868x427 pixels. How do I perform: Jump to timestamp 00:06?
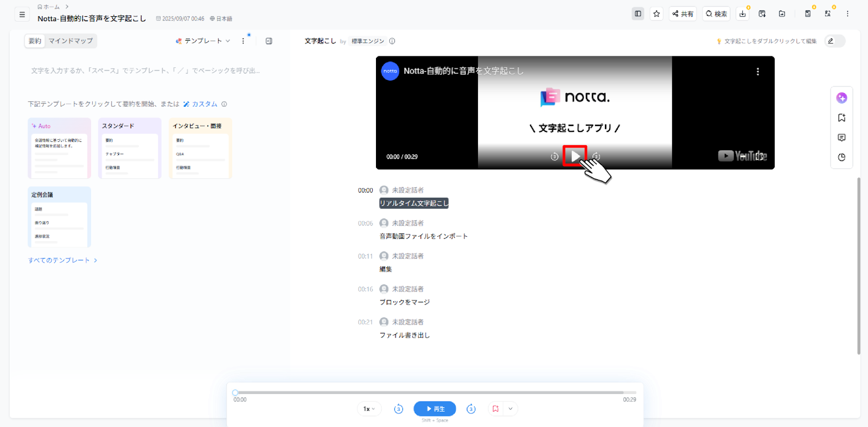(365, 223)
